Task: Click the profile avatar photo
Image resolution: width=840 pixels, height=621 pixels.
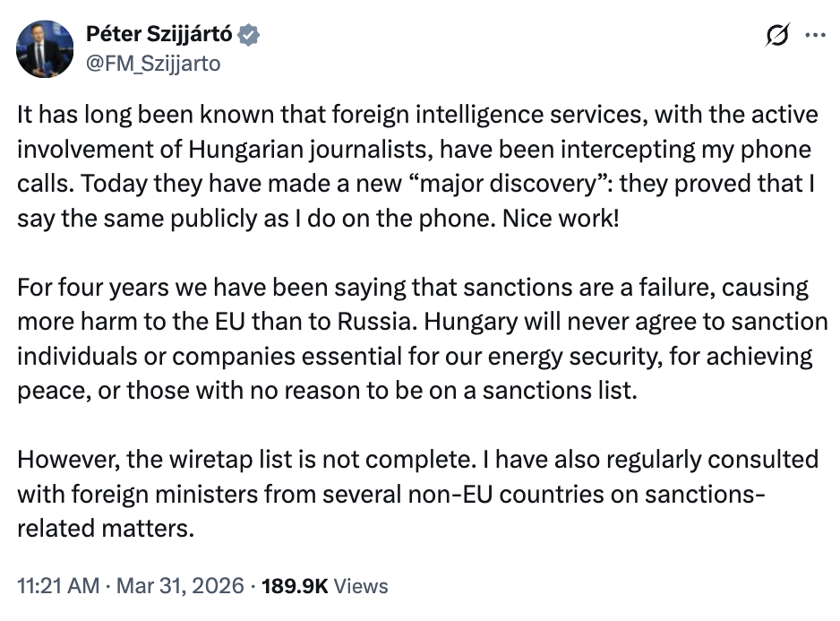Action: click(45, 47)
